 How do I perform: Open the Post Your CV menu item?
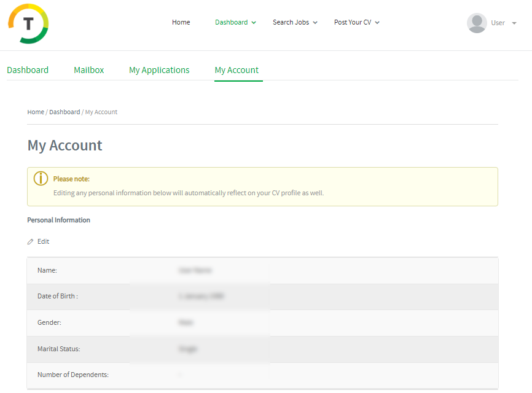[353, 22]
